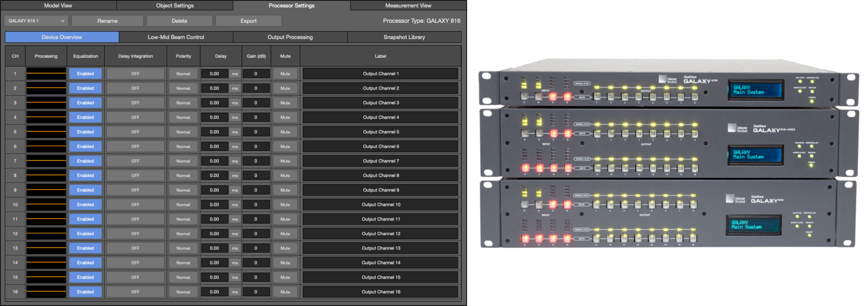Toggle Delay Integration OFF for channel 7
This screenshot has height=306, width=868.
pos(135,161)
